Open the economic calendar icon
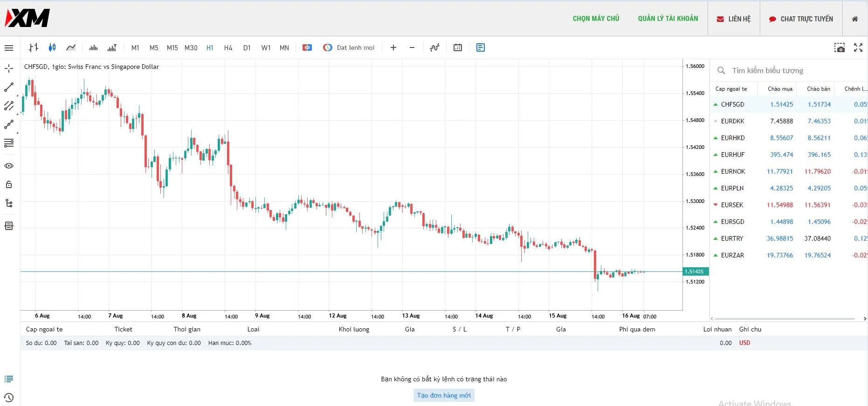The height and width of the screenshot is (406, 868). click(x=458, y=47)
